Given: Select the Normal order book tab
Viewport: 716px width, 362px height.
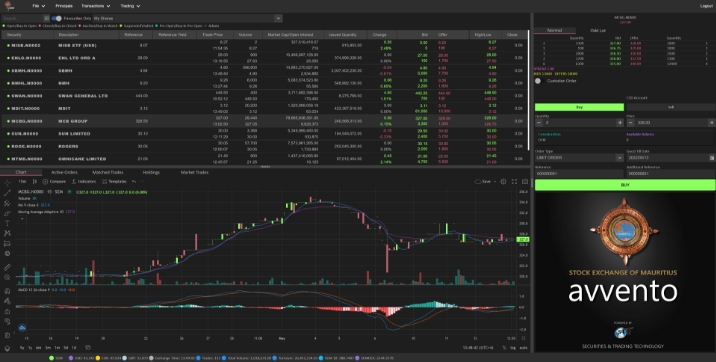Looking at the screenshot, I should coord(554,30).
